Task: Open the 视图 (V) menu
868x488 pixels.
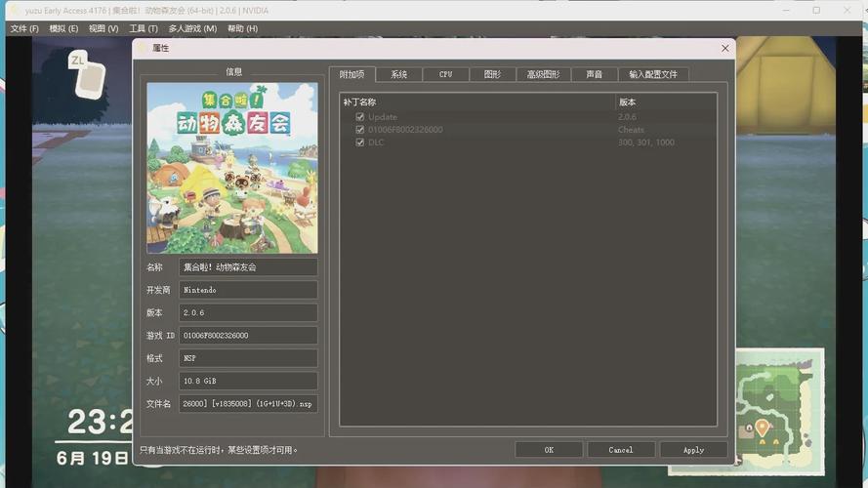Action: pyautogui.click(x=103, y=28)
